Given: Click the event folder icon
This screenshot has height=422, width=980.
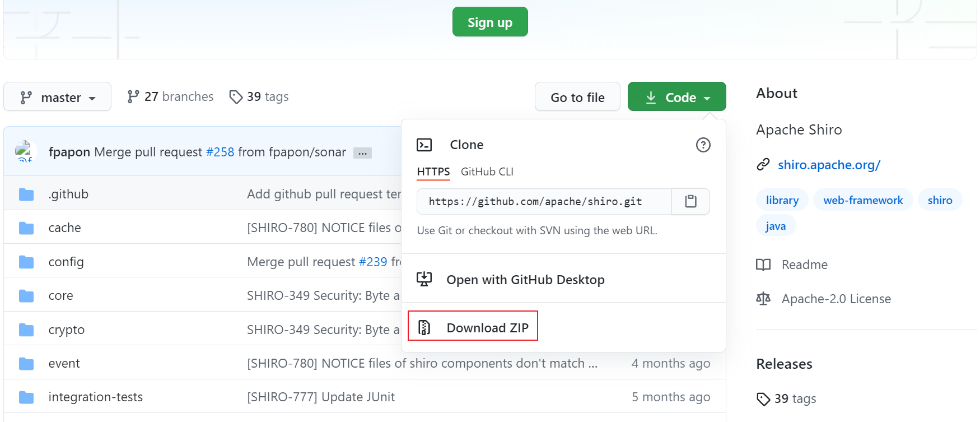Looking at the screenshot, I should click(26, 364).
